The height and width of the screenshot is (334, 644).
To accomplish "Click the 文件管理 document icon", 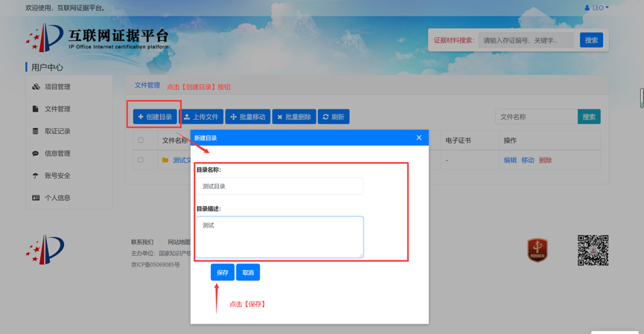I will (x=36, y=109).
